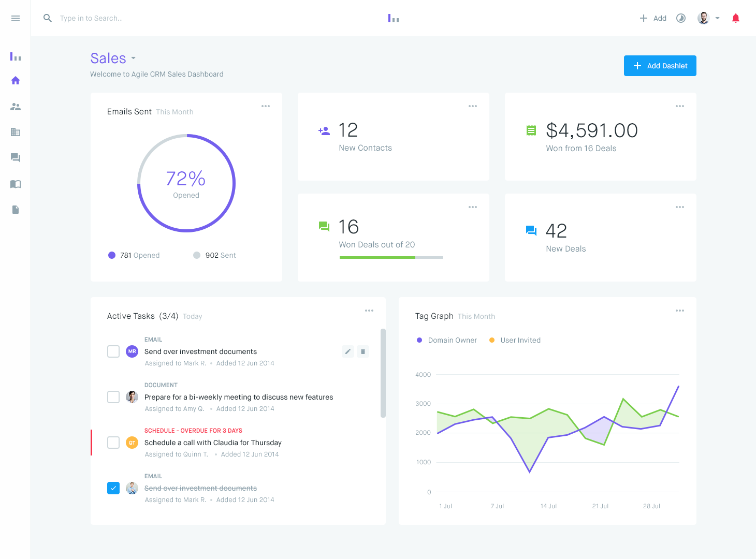Uncheck the completed 'Send over investment documents' task

click(113, 488)
